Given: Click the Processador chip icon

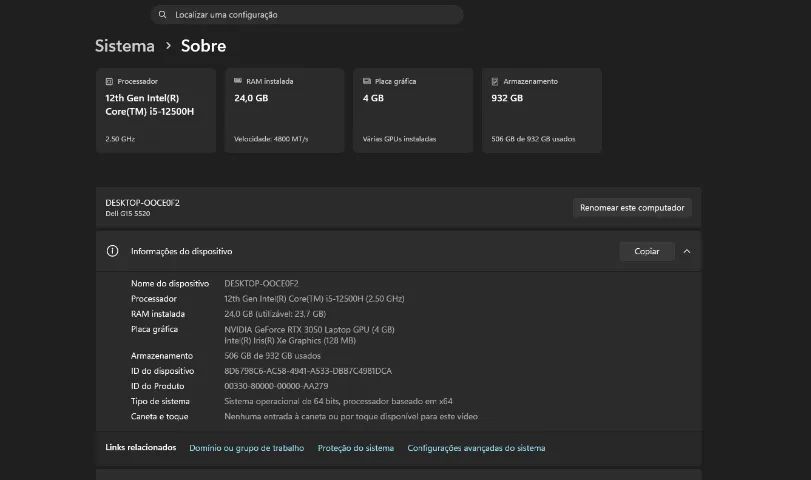Looking at the screenshot, I should click(x=109, y=81).
